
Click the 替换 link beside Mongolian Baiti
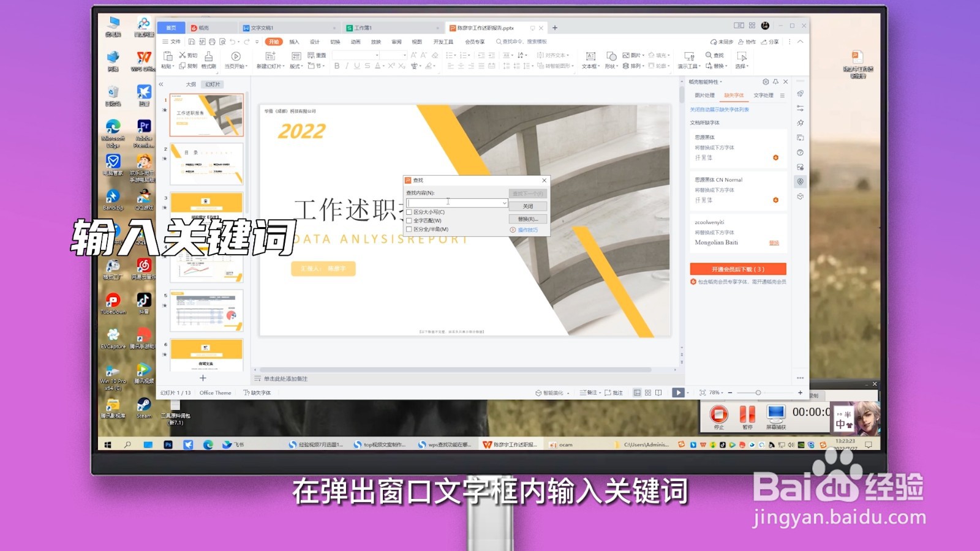pos(774,243)
